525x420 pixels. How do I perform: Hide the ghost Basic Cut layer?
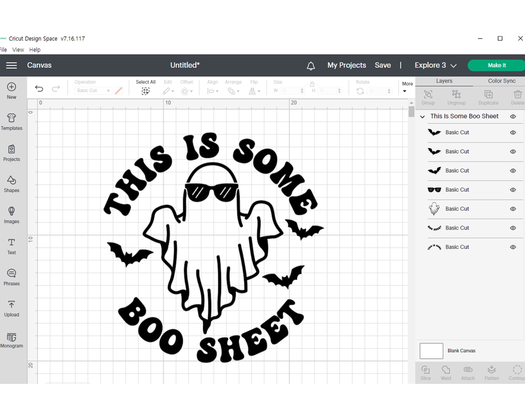pos(513,209)
